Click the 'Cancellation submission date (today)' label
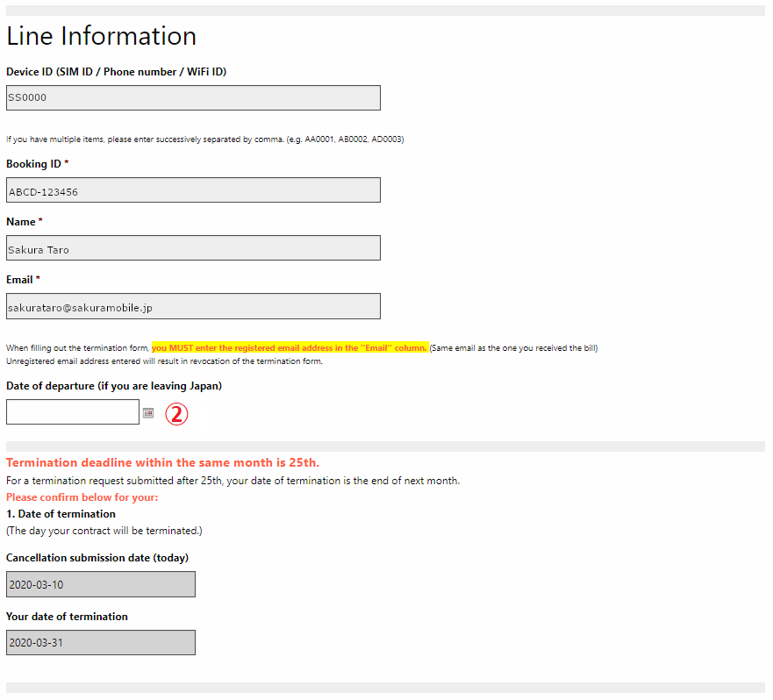The image size is (773, 700). [x=97, y=558]
